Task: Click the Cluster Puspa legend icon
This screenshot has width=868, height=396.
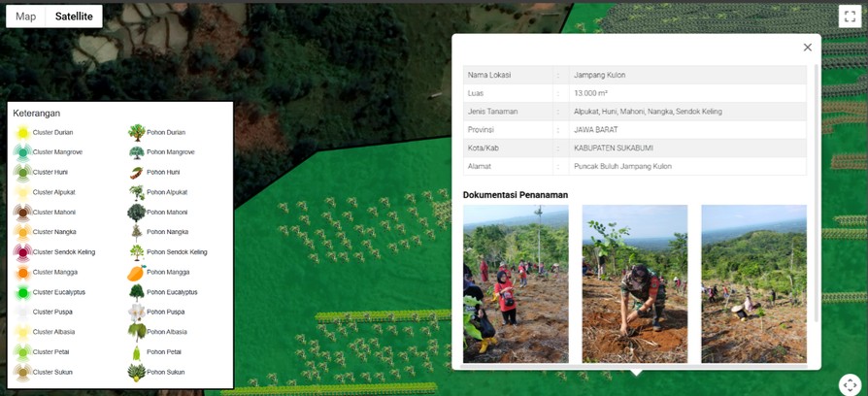Action: pyautogui.click(x=22, y=312)
